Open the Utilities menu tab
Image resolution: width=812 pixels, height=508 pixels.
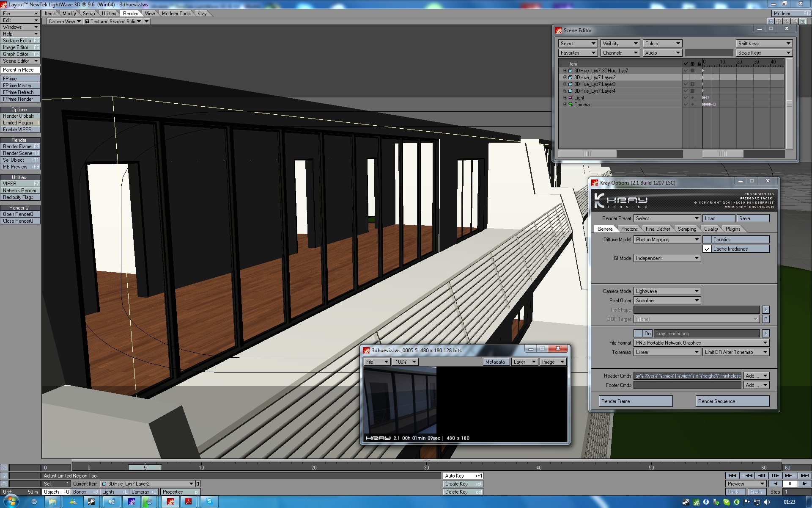(109, 14)
